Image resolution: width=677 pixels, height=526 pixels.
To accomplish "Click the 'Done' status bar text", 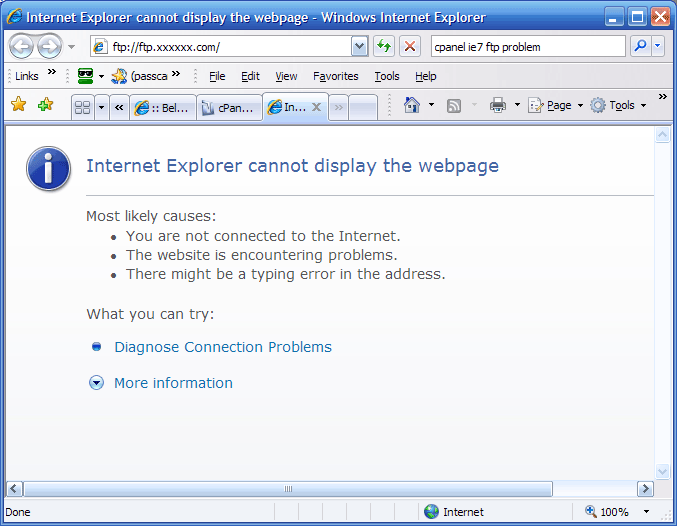I will 18,512.
